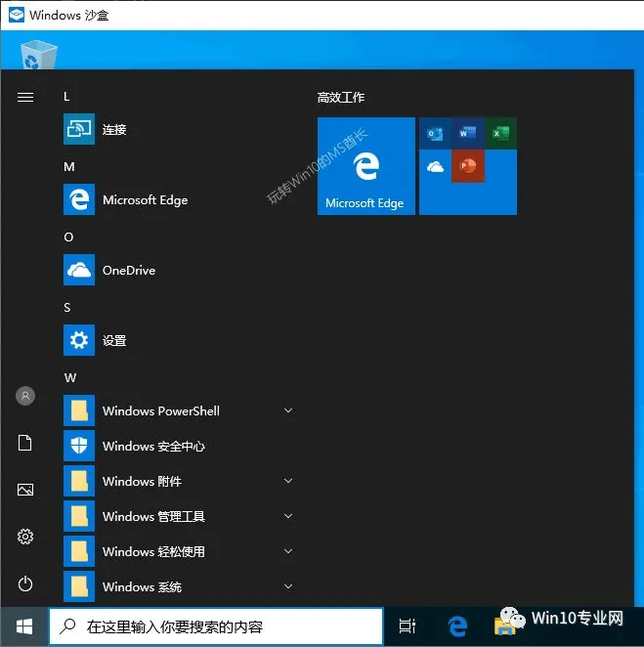Click the Windows 系统 folder icon
This screenshot has width=644, height=647.
click(x=79, y=586)
